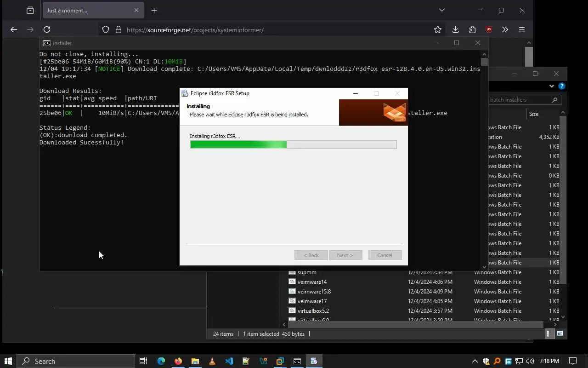Screen dimensions: 588x368
Task: Click the Explorer search magnifier icon
Action: coord(554,100)
